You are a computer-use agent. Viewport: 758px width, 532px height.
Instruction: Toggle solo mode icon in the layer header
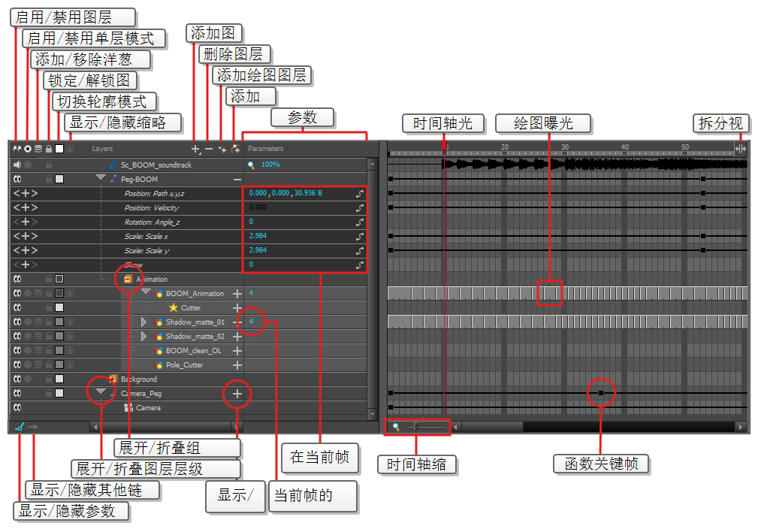click(x=27, y=150)
